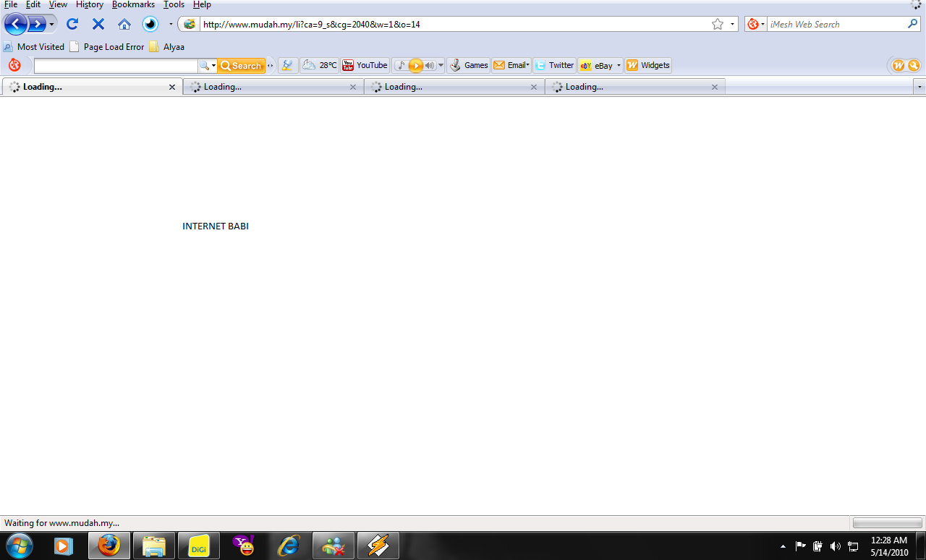Close the first Loading tab
Viewport: 926px width, 560px height.
pyautogui.click(x=172, y=87)
